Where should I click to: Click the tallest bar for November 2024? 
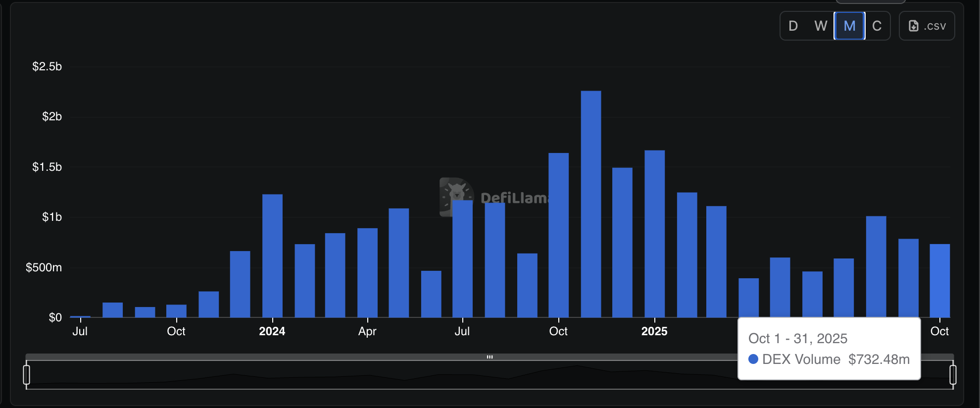pyautogui.click(x=591, y=204)
